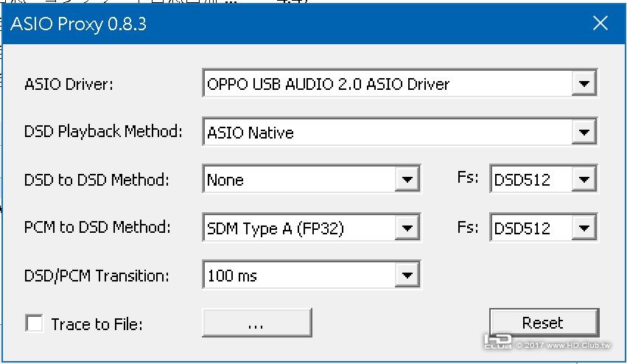This screenshot has height=364, width=627.
Task: Click the PCM to DSD Method label
Action: coord(97,227)
